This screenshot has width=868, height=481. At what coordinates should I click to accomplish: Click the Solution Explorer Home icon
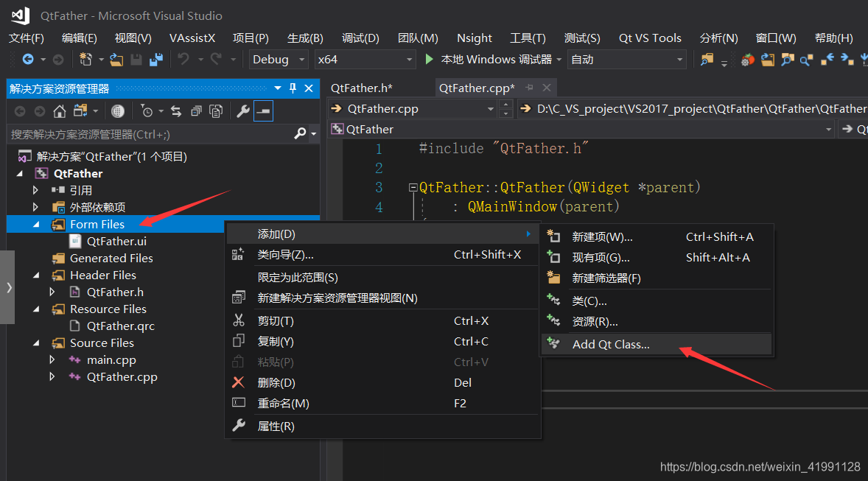point(59,111)
